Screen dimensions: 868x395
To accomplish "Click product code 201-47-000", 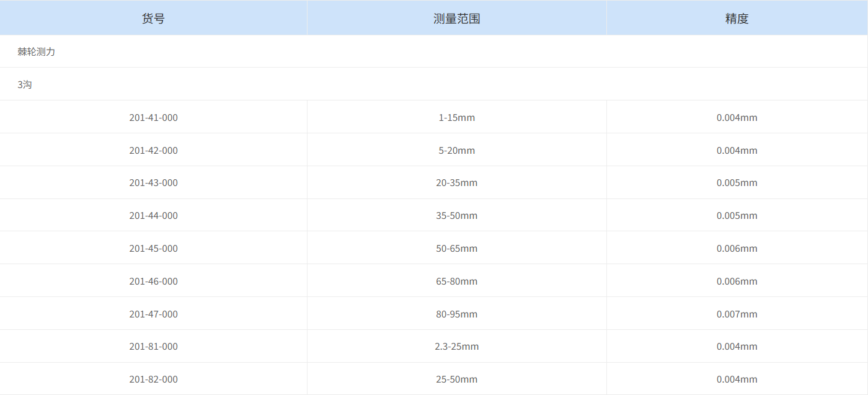I will (x=153, y=314).
